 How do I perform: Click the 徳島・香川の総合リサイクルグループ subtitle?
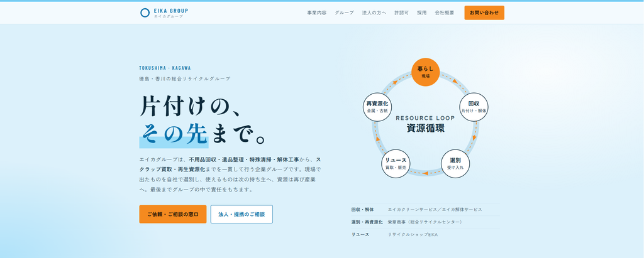[x=185, y=78]
